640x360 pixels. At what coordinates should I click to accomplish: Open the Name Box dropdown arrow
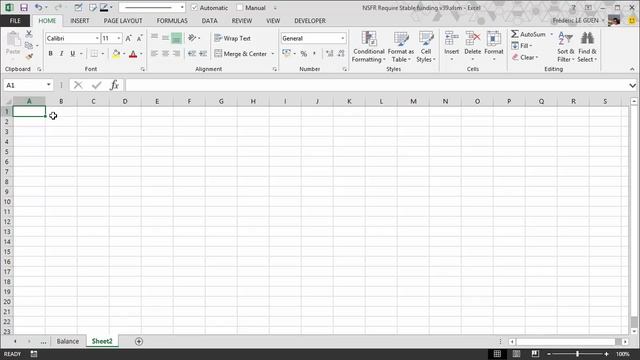(x=49, y=85)
